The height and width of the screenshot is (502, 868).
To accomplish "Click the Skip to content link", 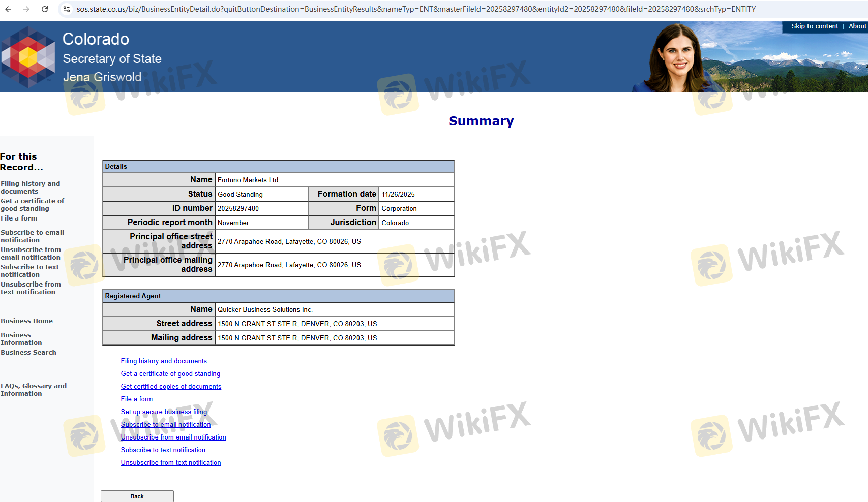I will [x=815, y=26].
